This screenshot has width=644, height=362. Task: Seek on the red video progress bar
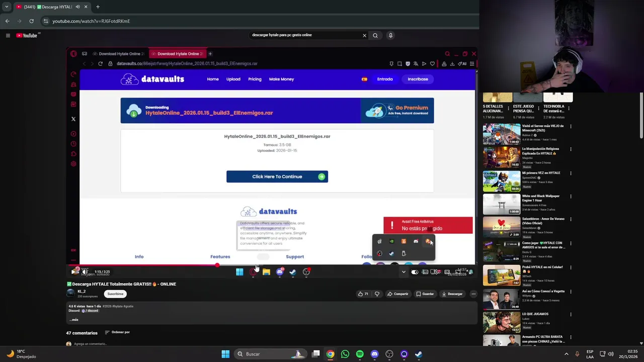[x=272, y=265]
